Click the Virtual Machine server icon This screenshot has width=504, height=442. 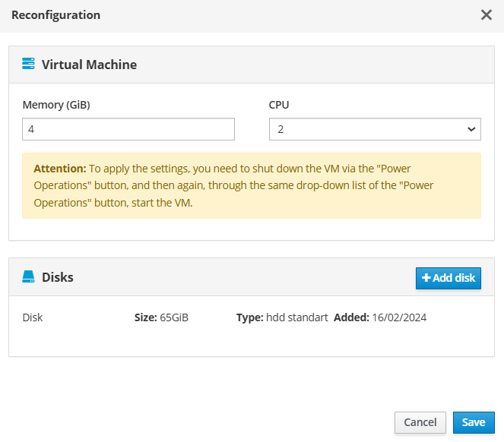[29, 65]
